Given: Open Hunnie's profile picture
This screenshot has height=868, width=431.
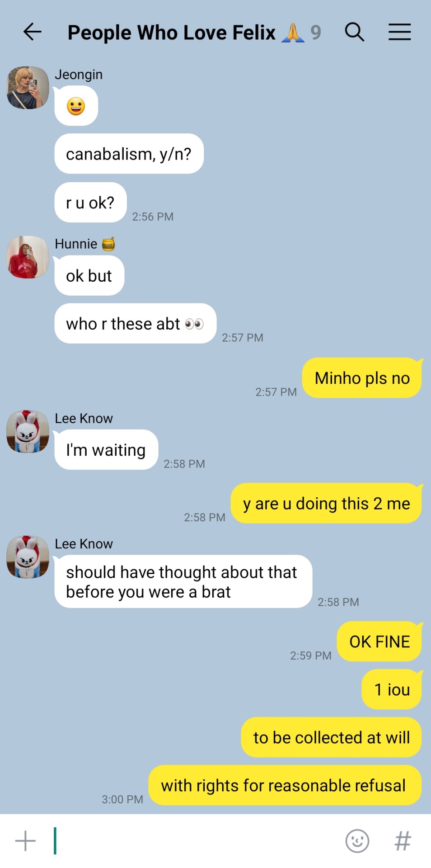Looking at the screenshot, I should 28,257.
